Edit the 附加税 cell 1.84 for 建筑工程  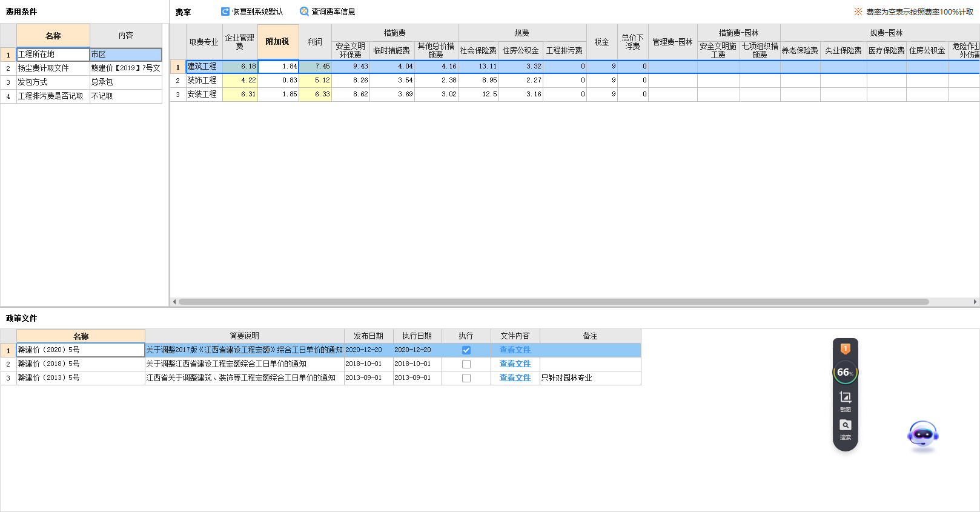[278, 67]
